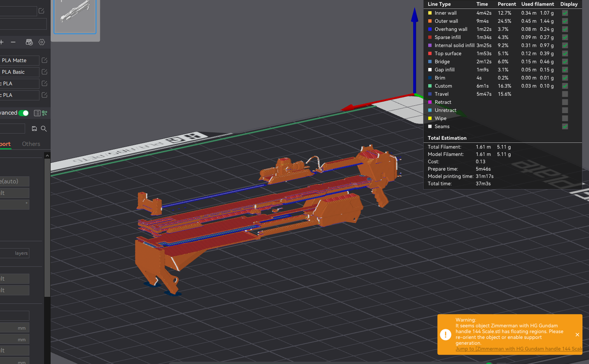Click the settings panel vertical scrollbar

(47, 227)
